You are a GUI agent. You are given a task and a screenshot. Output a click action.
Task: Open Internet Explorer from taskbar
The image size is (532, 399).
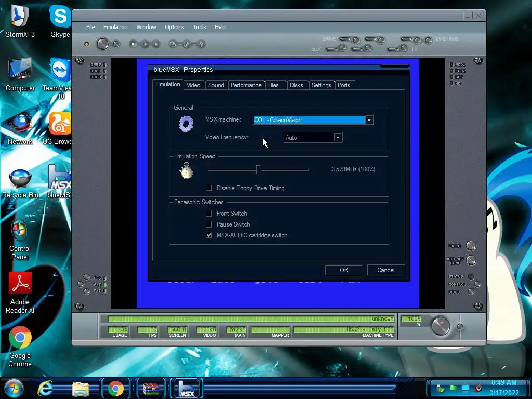coord(45,389)
